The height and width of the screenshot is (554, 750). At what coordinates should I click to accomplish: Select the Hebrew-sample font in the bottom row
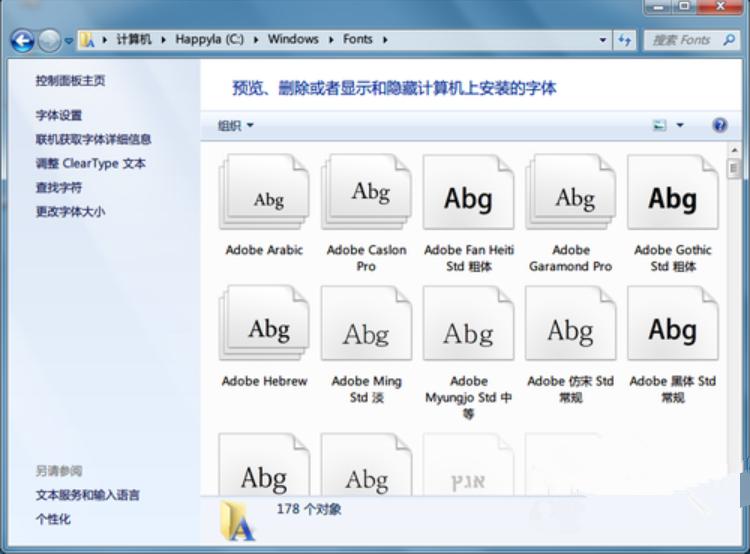tap(469, 464)
